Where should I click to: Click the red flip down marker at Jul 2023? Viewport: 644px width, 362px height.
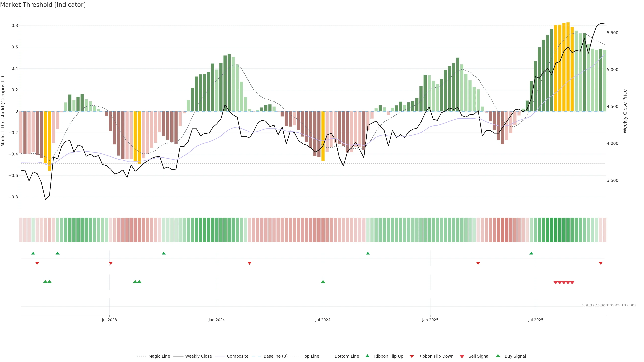pyautogui.click(x=111, y=263)
